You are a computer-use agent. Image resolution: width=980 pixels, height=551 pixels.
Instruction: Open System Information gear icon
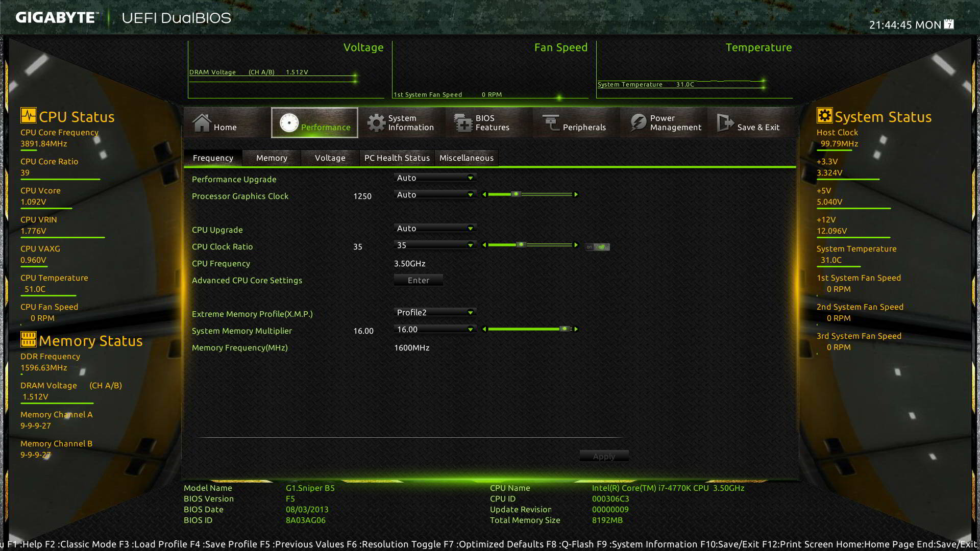point(376,123)
